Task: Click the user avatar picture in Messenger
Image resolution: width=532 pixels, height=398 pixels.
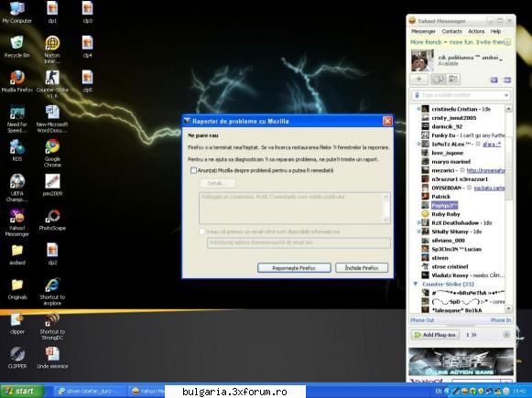Action: tap(422, 60)
